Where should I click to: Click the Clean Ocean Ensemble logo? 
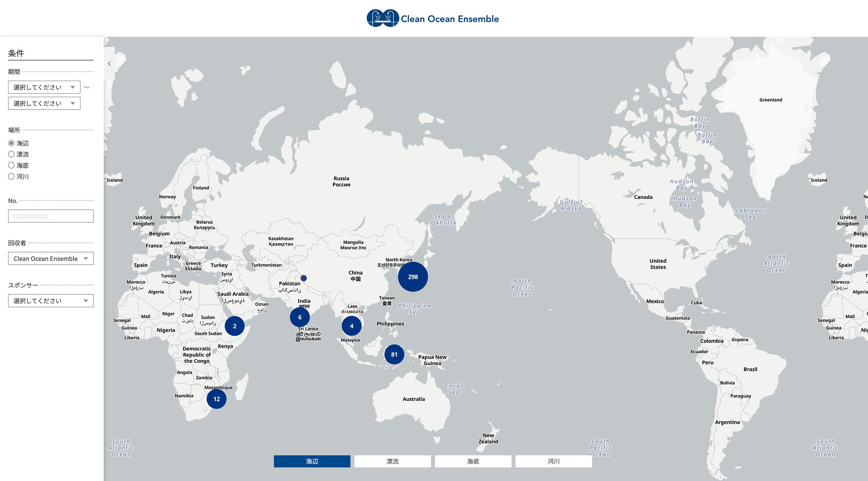pyautogui.click(x=433, y=18)
